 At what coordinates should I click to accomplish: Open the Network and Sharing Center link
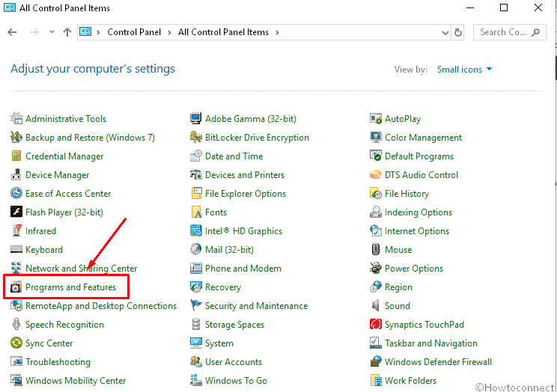[x=81, y=269]
